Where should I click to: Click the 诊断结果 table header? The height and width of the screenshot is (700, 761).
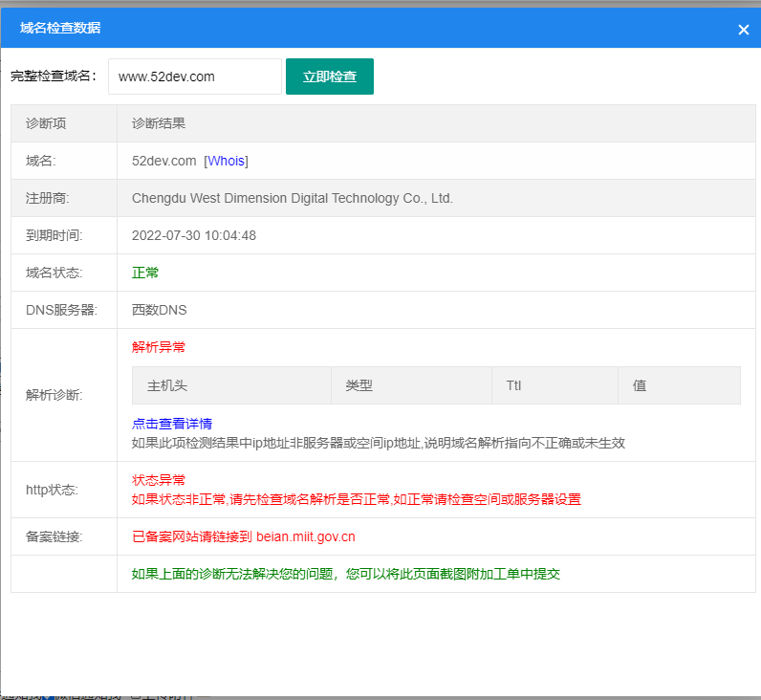159,123
